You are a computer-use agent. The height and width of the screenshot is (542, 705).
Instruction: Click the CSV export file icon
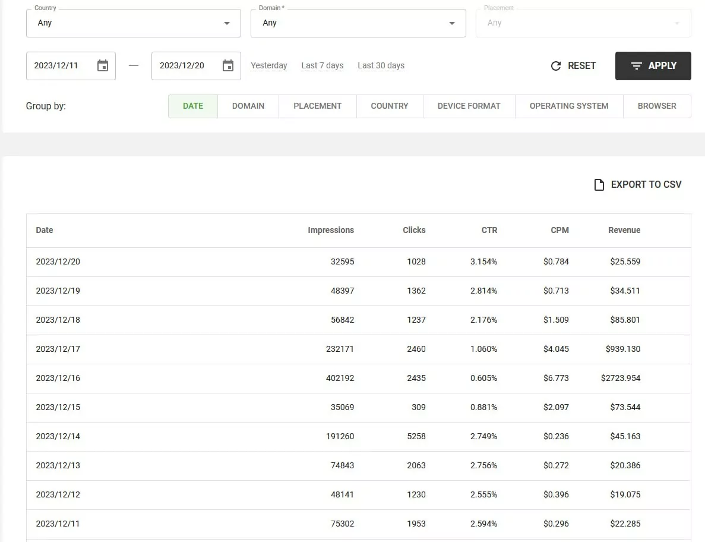click(x=599, y=185)
